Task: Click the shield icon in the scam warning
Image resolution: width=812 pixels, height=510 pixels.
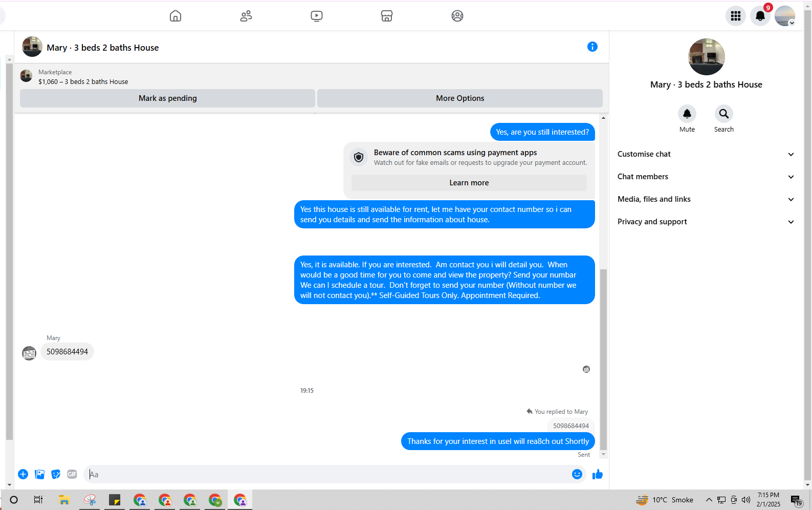Action: point(359,157)
